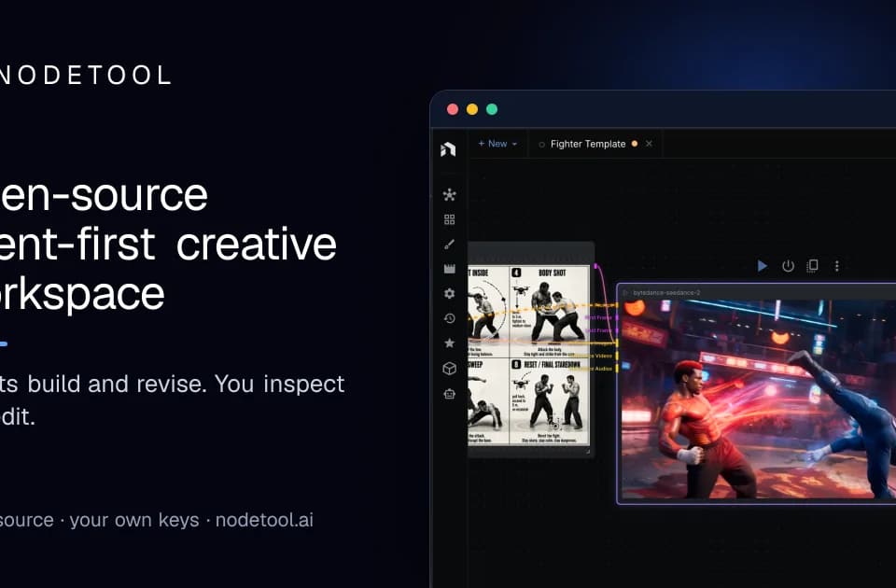This screenshot has height=588, width=896.
Task: Click the Last Frame input handle
Action: [x=617, y=330]
